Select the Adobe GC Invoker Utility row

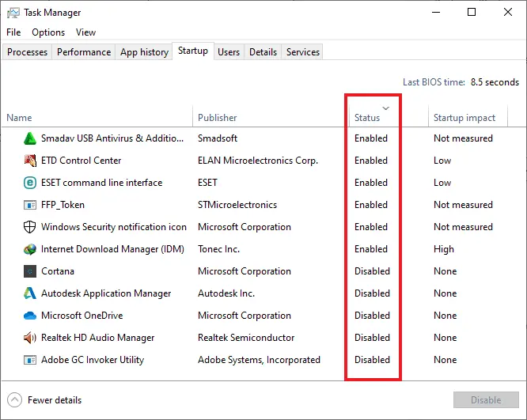click(x=263, y=360)
